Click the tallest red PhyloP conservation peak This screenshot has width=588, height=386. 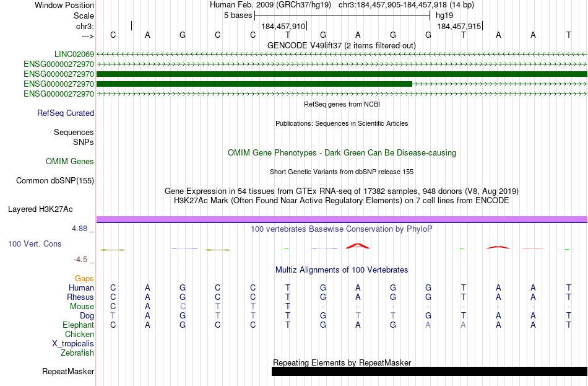point(358,246)
